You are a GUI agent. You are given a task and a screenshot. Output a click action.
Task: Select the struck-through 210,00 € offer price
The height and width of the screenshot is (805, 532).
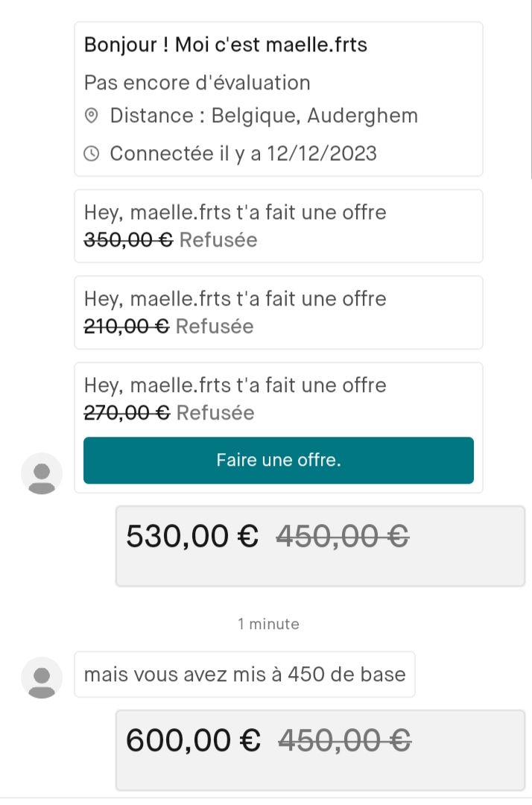click(127, 326)
